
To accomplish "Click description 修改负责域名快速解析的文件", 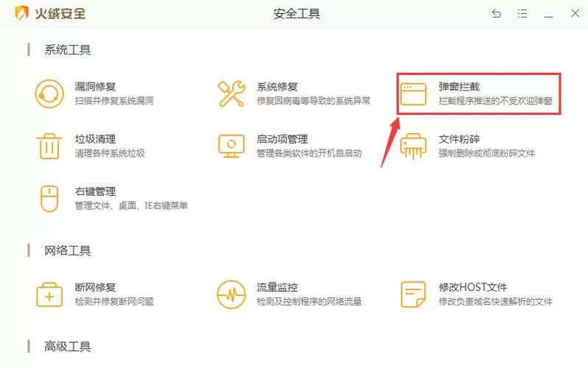I will (495, 302).
